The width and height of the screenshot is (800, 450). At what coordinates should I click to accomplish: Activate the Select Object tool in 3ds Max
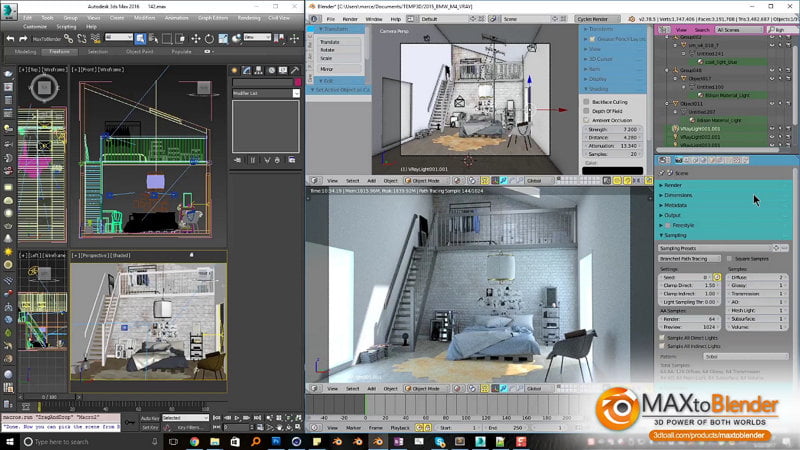[x=140, y=39]
